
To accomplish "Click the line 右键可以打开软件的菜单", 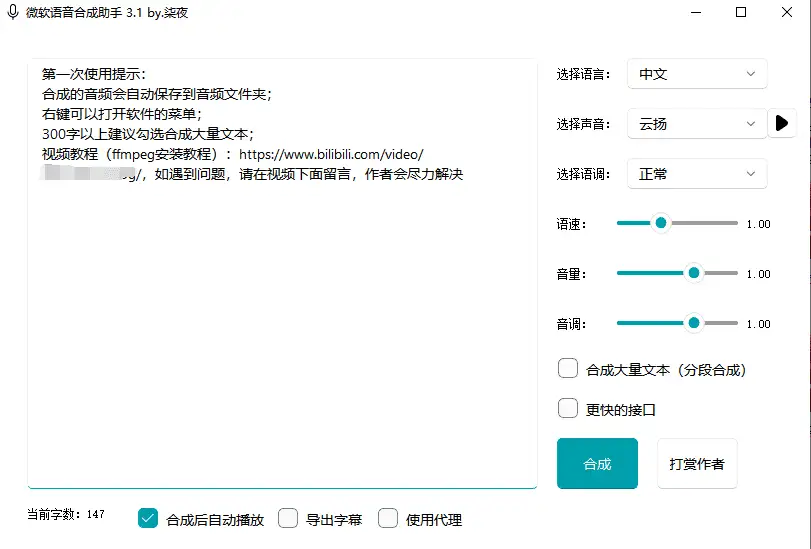I will [122, 114].
